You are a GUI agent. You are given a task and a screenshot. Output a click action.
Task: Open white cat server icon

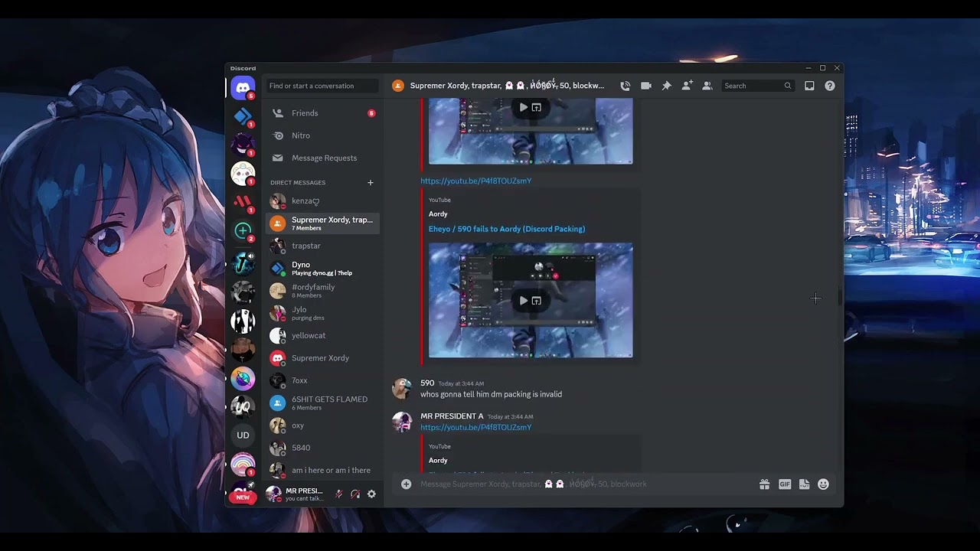(x=243, y=174)
